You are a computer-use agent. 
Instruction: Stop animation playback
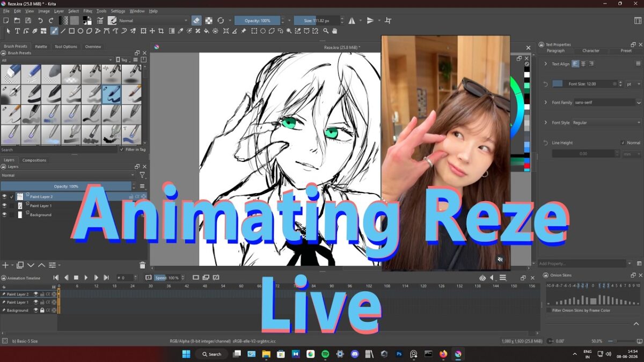click(76, 277)
